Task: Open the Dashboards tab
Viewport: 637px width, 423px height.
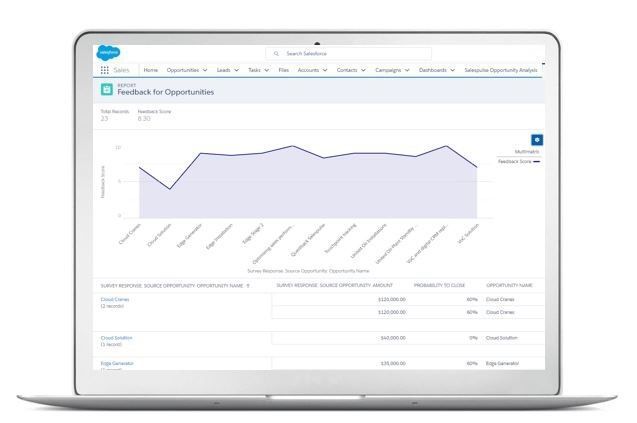Action: pyautogui.click(x=433, y=70)
